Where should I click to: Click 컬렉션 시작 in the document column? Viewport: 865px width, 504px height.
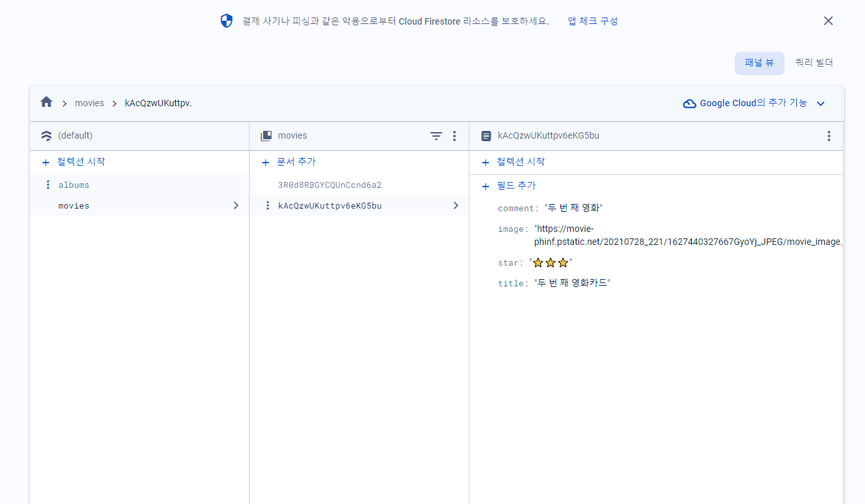521,162
